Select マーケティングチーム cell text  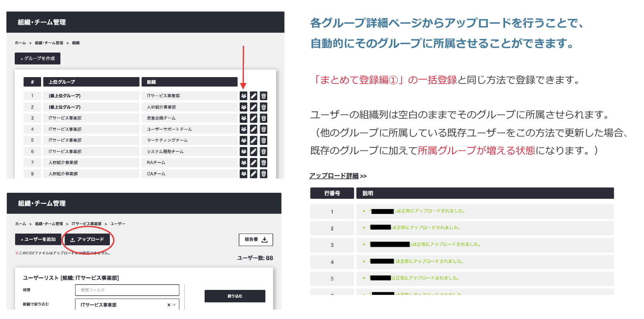coord(167,140)
